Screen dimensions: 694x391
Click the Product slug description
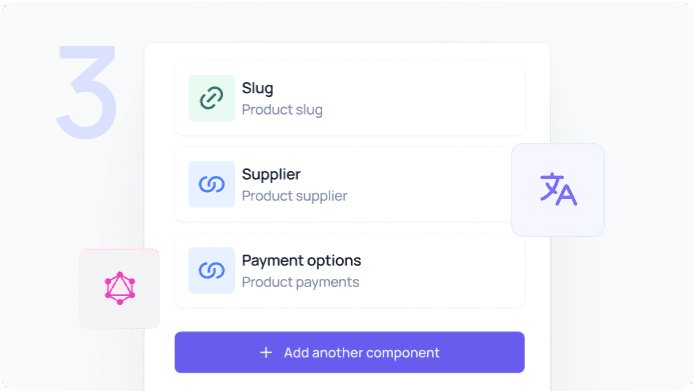click(x=282, y=109)
